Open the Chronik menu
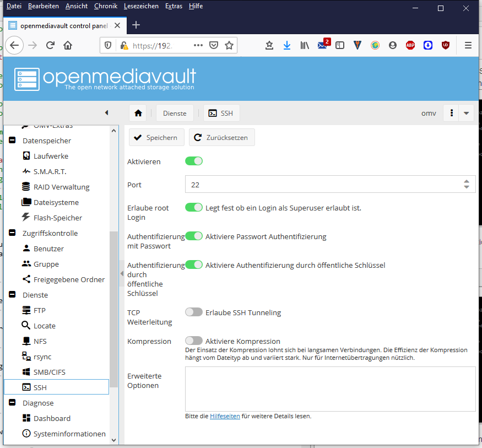The height and width of the screenshot is (448, 482). pyautogui.click(x=105, y=6)
